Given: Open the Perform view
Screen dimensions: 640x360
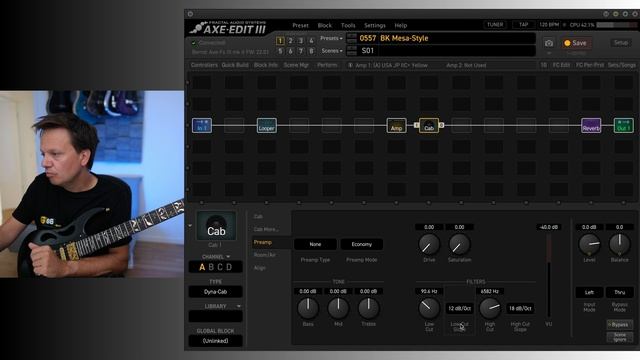Looking at the screenshot, I should coord(327,65).
